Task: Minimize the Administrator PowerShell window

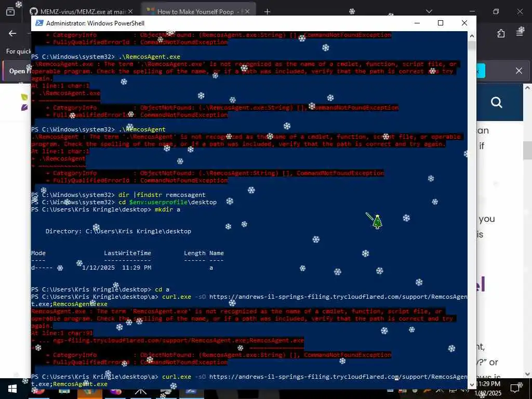Action: coord(417,23)
